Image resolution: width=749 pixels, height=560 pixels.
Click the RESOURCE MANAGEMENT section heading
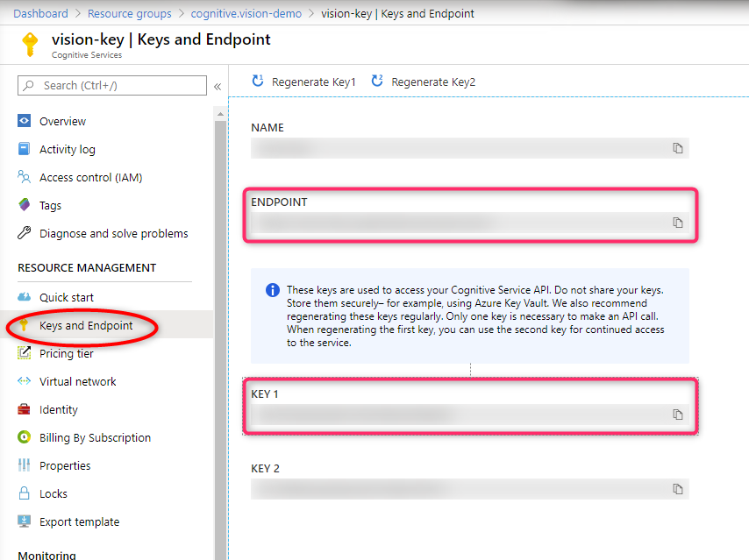pyautogui.click(x=87, y=268)
